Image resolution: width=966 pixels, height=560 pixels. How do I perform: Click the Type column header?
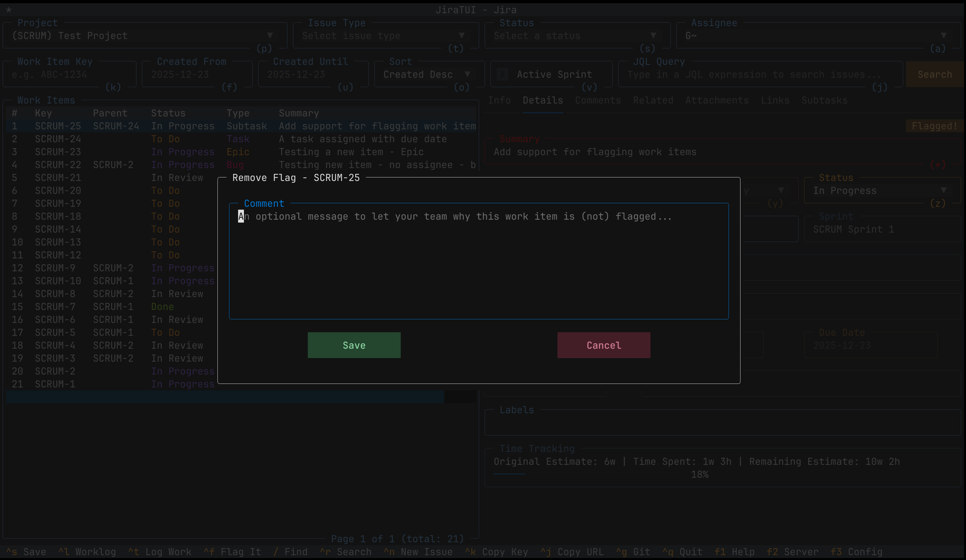pyautogui.click(x=238, y=114)
